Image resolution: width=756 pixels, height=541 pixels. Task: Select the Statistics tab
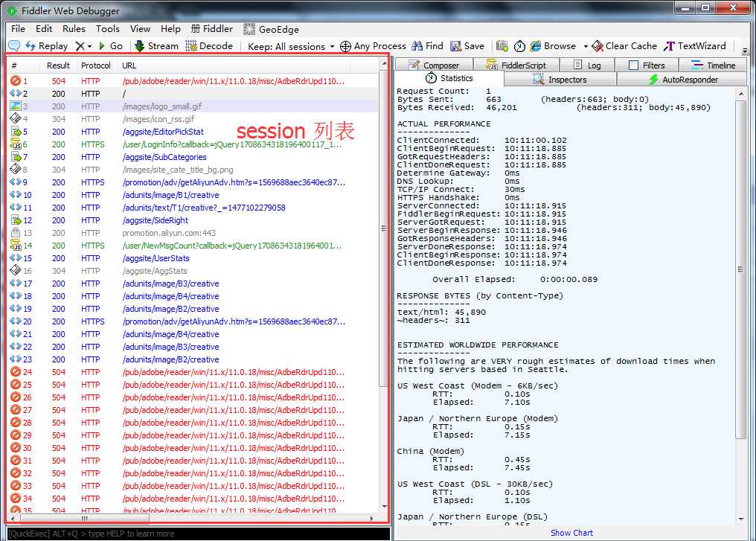pyautogui.click(x=449, y=78)
